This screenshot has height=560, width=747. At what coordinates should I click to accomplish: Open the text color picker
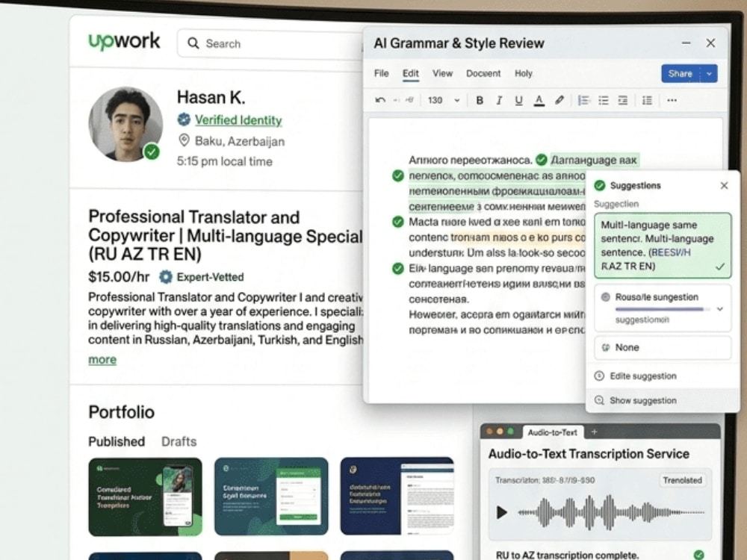539,101
